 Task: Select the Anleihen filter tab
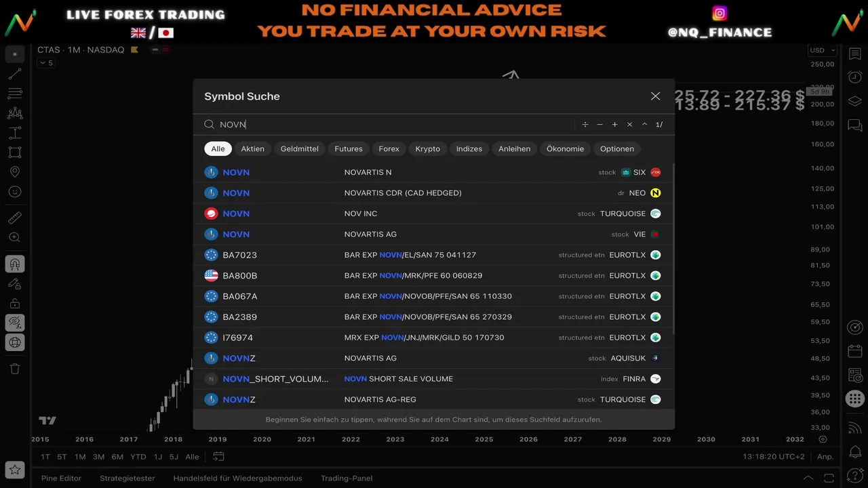[x=515, y=148]
